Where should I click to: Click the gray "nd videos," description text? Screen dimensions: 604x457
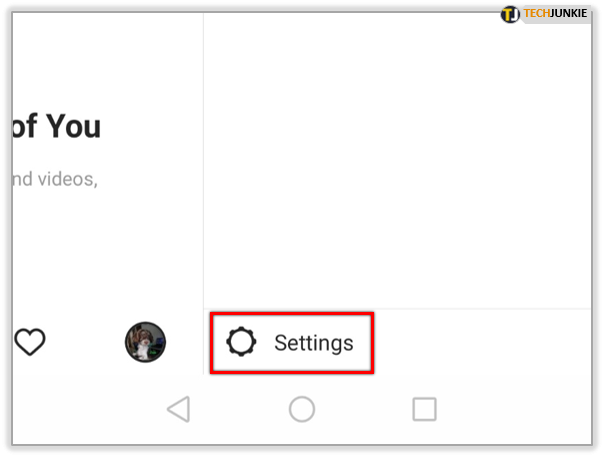click(x=55, y=180)
